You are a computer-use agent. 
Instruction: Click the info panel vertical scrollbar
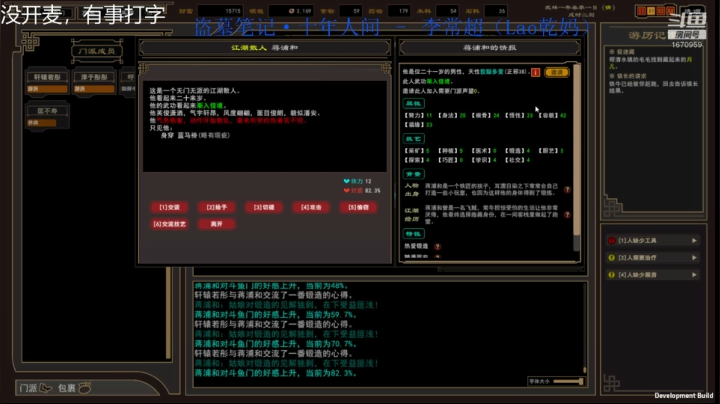point(576,157)
